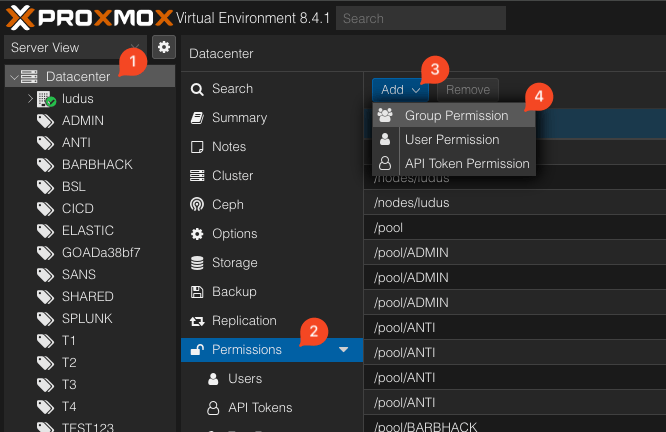Click the gear icon beside Server View
666x432 pixels.
coord(163,47)
